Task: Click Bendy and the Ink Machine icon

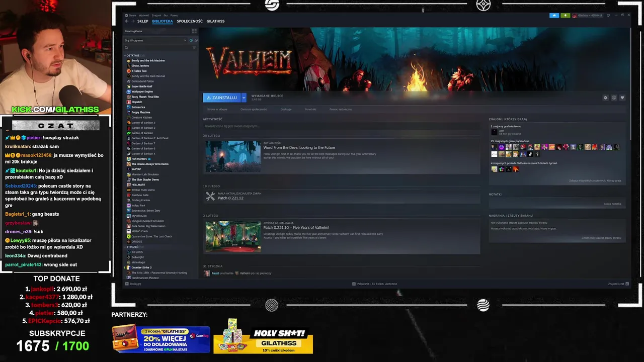Action: click(128, 60)
